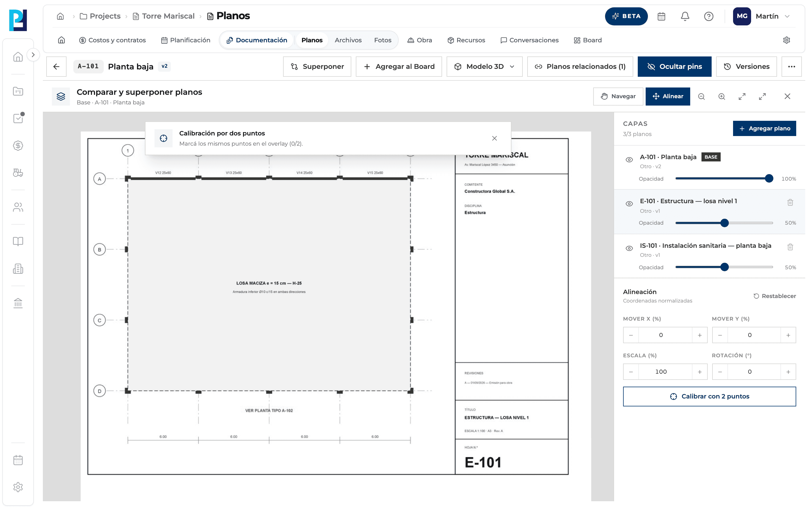This screenshot has height=508, width=812.
Task: Hide the IS-101 Instalación sanitaria layer
Action: [629, 248]
